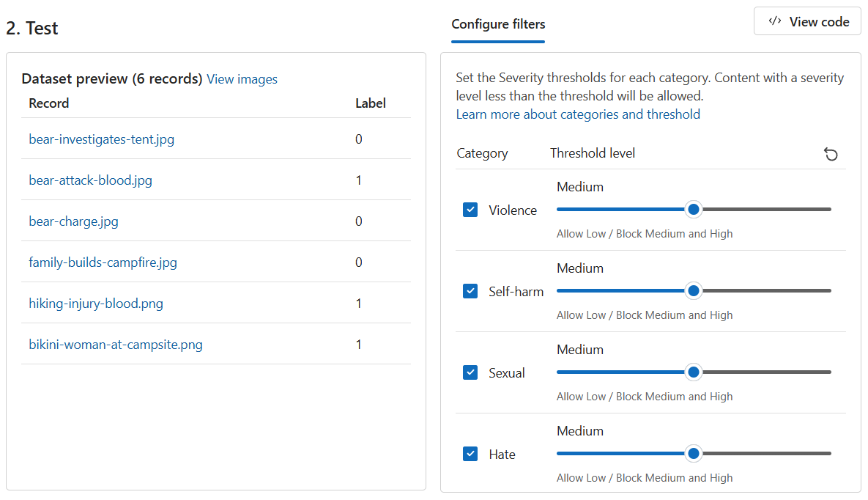Click the Violence threshold slider handle
The height and width of the screenshot is (500, 868).
tap(693, 209)
